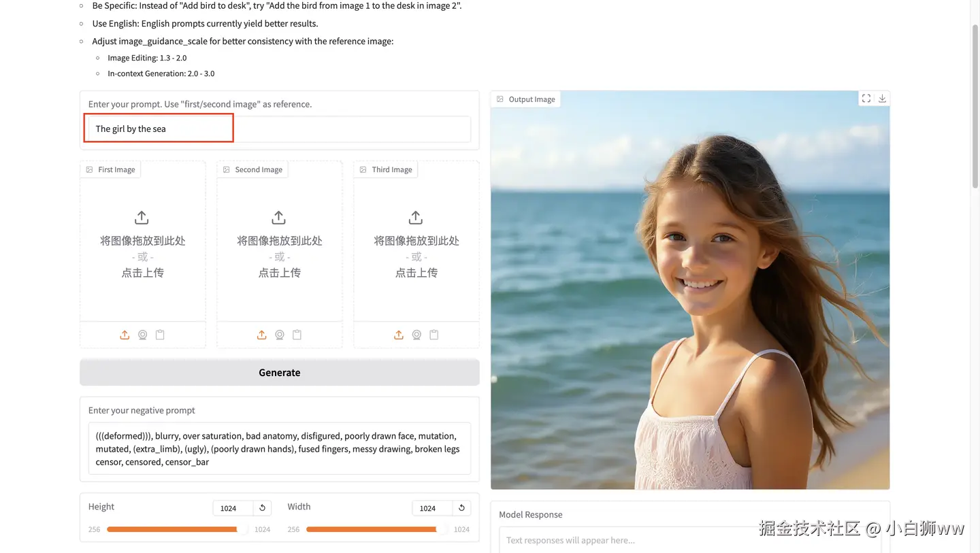Paste from clipboard into Third Image
980x553 pixels.
click(x=434, y=335)
